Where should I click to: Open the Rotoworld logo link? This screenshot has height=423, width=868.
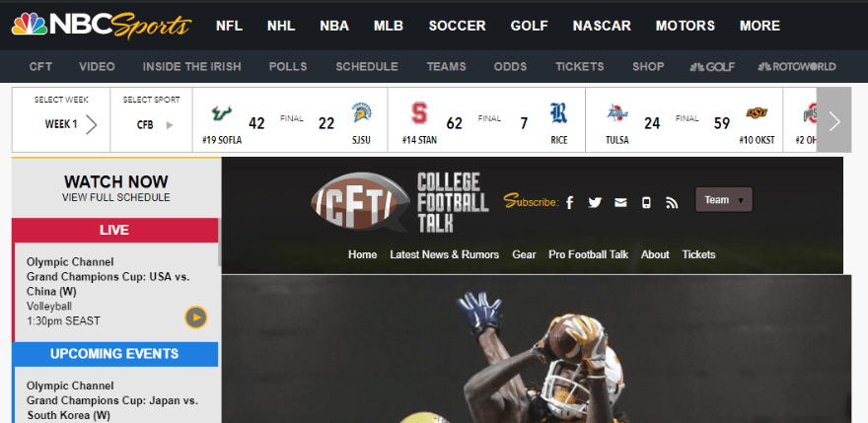(x=797, y=67)
